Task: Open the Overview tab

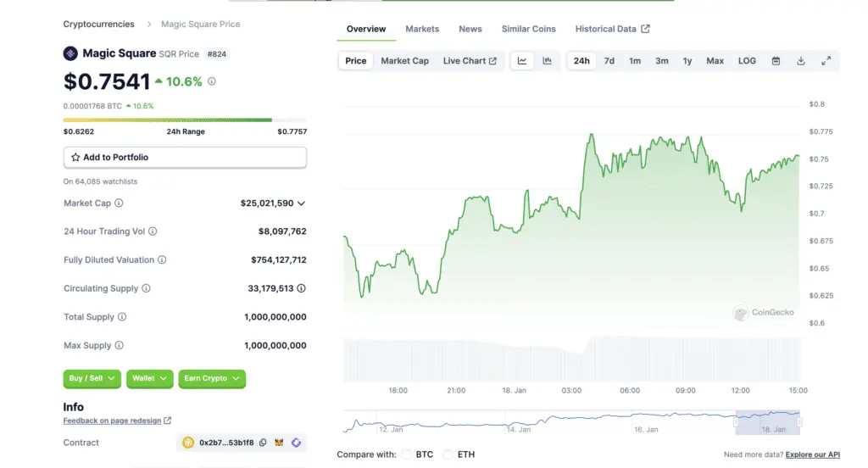Action: pyautogui.click(x=366, y=29)
